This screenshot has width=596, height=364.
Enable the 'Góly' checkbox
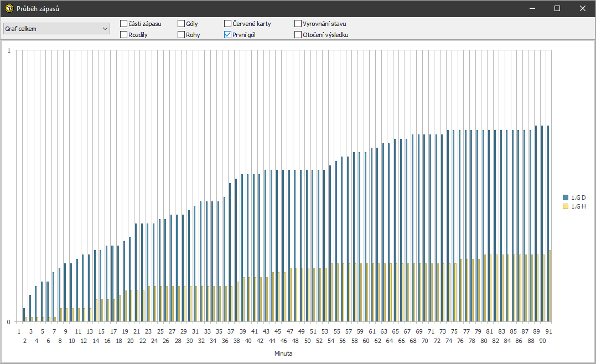click(182, 24)
